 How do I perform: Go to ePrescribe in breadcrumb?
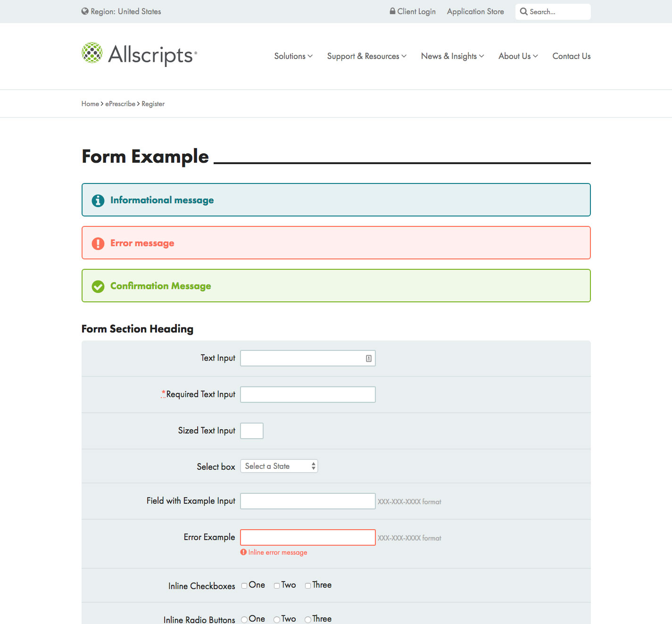(120, 104)
